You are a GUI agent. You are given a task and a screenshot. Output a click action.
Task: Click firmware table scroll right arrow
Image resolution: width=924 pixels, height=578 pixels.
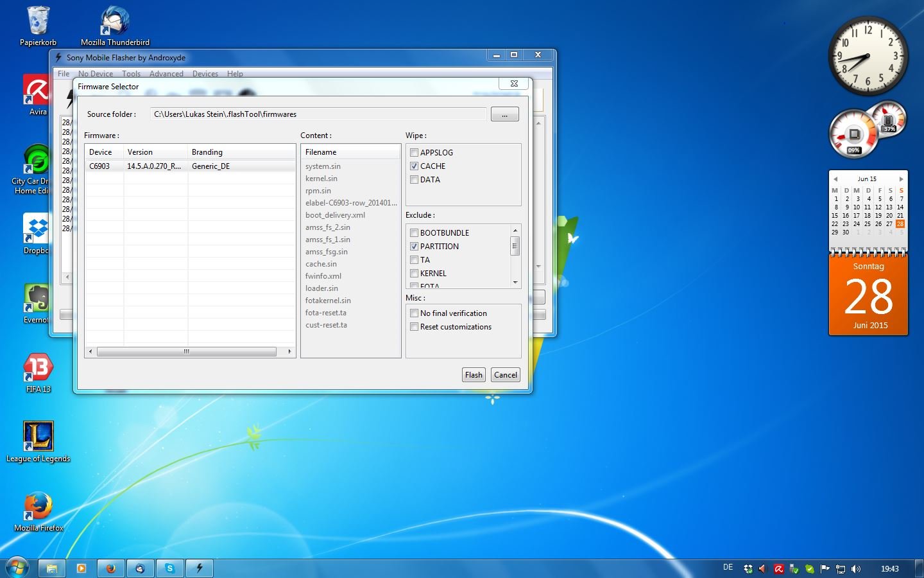pyautogui.click(x=289, y=351)
